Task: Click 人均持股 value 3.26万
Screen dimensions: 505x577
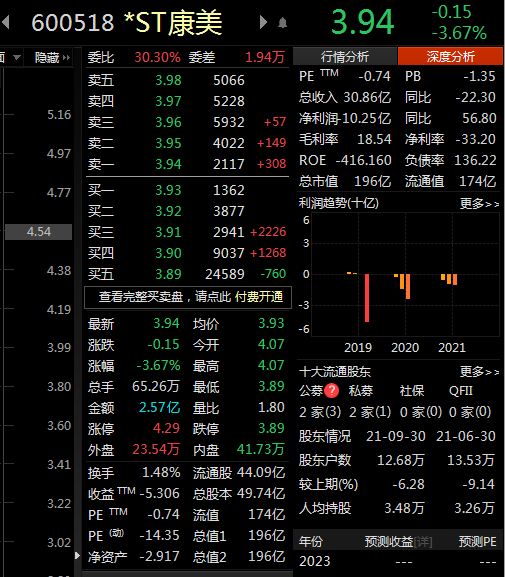Action: pyautogui.click(x=474, y=508)
